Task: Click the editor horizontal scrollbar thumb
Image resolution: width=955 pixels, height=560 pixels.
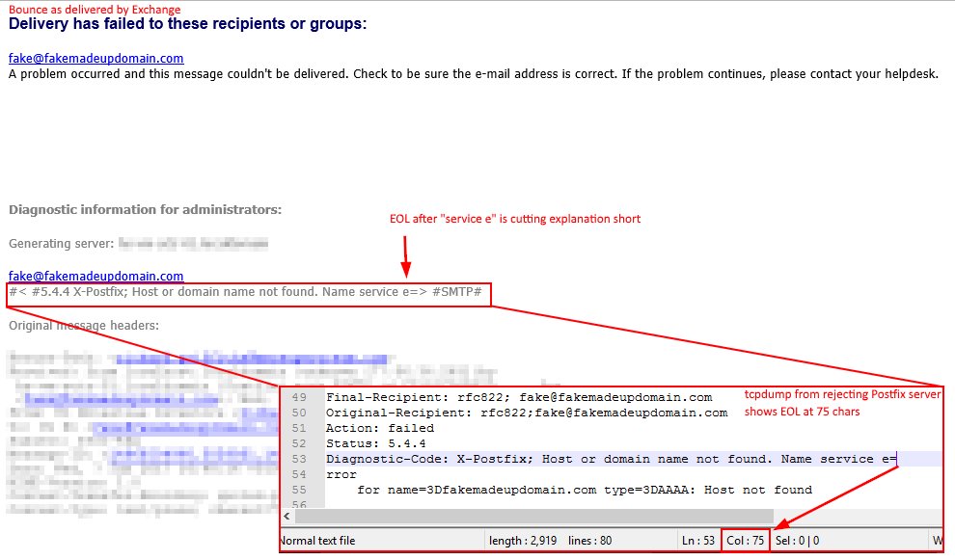Action: point(534,517)
